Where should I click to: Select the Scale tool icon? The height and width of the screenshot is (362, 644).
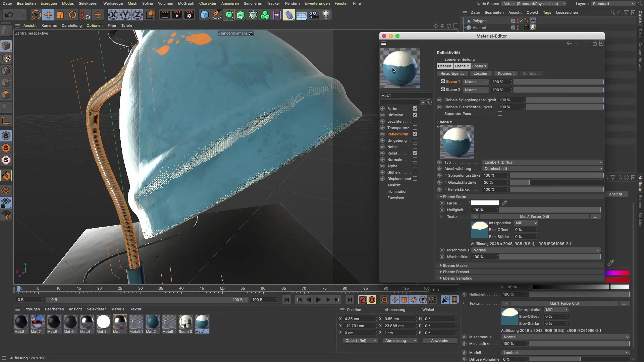60,15
